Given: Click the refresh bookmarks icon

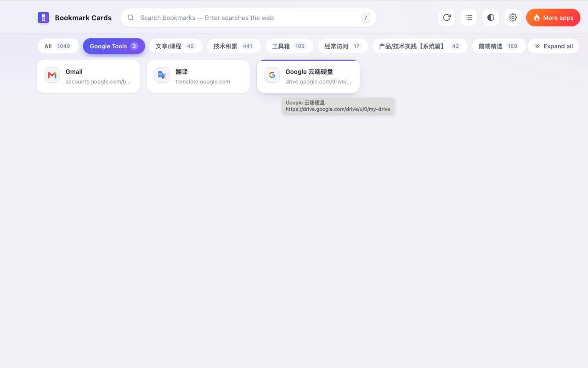Looking at the screenshot, I should click(x=447, y=18).
